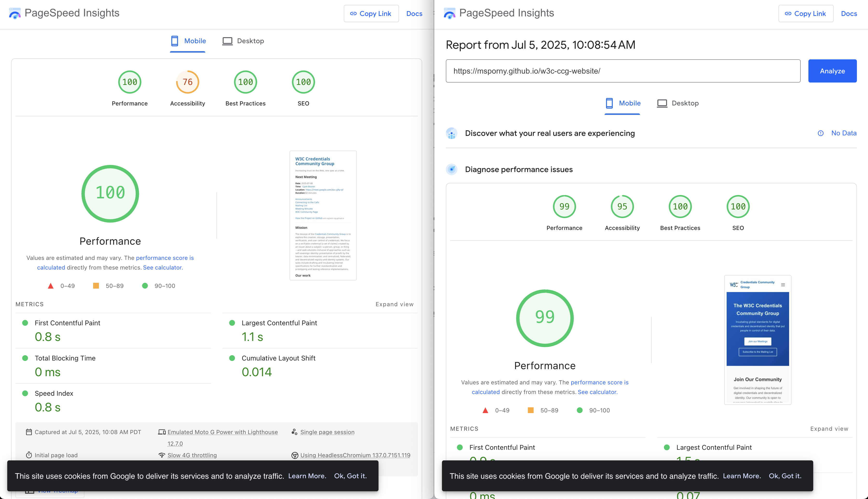Switch to Desktop tab in right window
Image resolution: width=868 pixels, height=499 pixels.
tap(678, 103)
